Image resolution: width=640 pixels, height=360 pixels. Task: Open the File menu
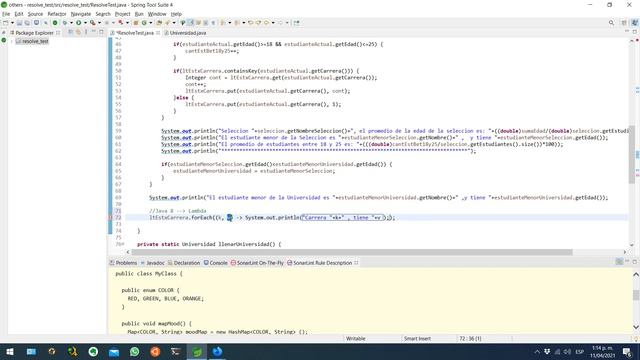6,14
